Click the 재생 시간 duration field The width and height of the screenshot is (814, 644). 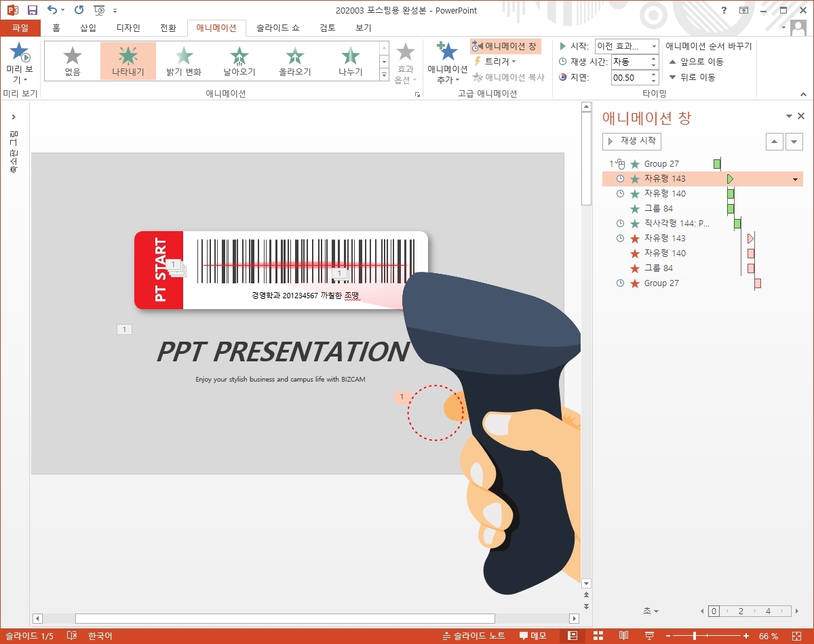tap(634, 62)
